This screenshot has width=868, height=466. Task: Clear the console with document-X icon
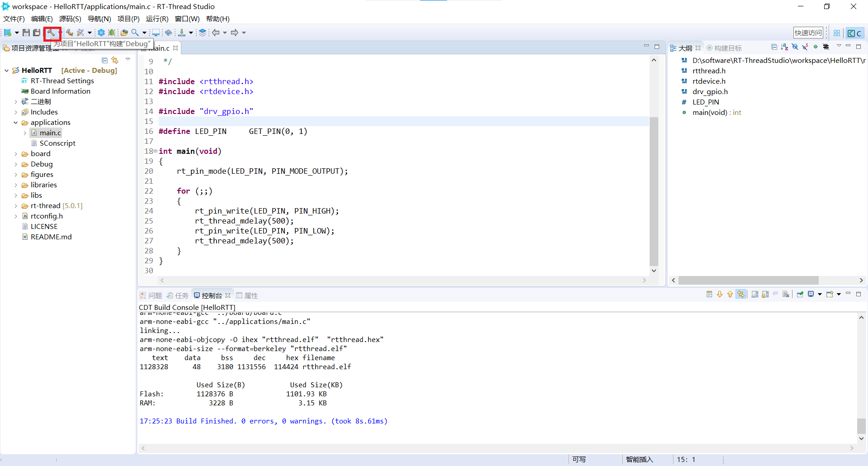(x=786, y=295)
